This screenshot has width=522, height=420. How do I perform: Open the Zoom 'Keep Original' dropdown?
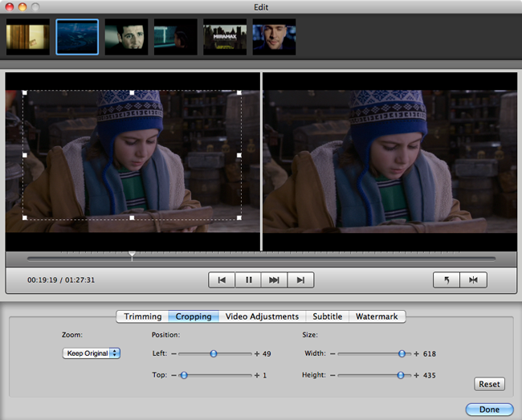click(x=92, y=353)
